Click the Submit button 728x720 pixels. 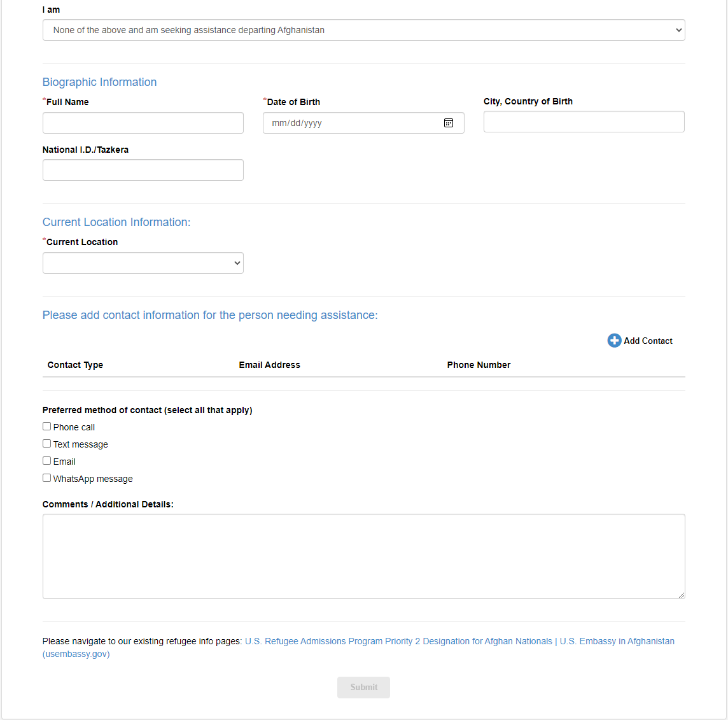pos(363,687)
